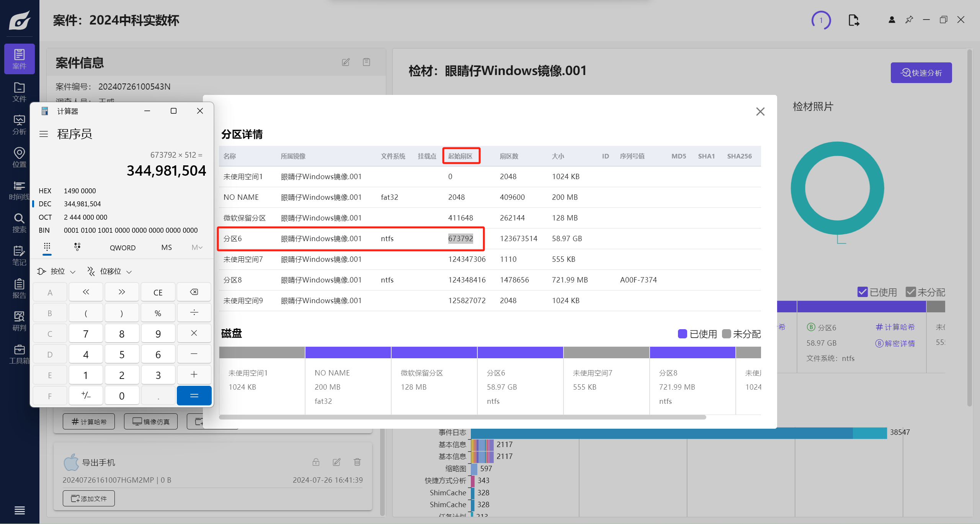Select the 报告 sidebar tab
The width and height of the screenshot is (980, 524).
pos(19,288)
